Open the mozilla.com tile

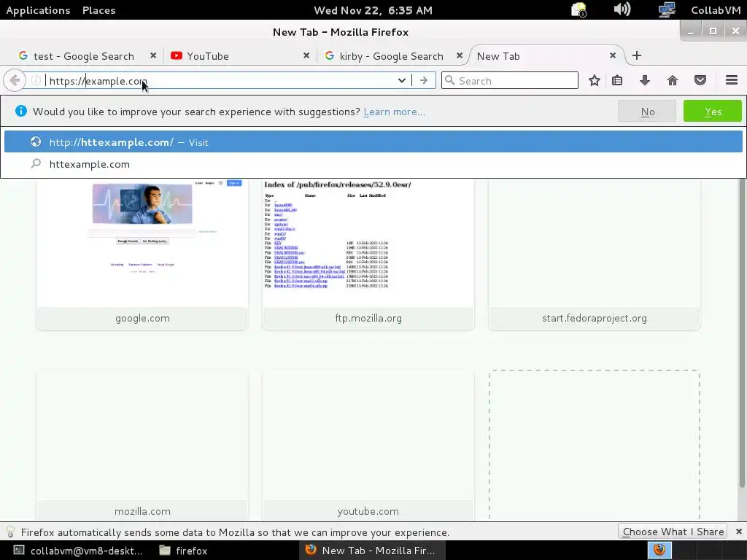[x=142, y=446]
